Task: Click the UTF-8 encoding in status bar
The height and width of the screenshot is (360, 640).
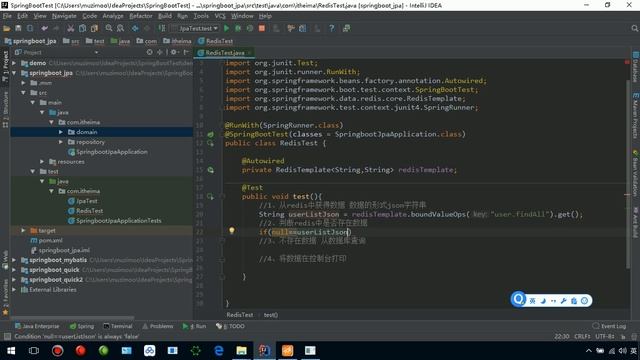Action: click(605, 336)
